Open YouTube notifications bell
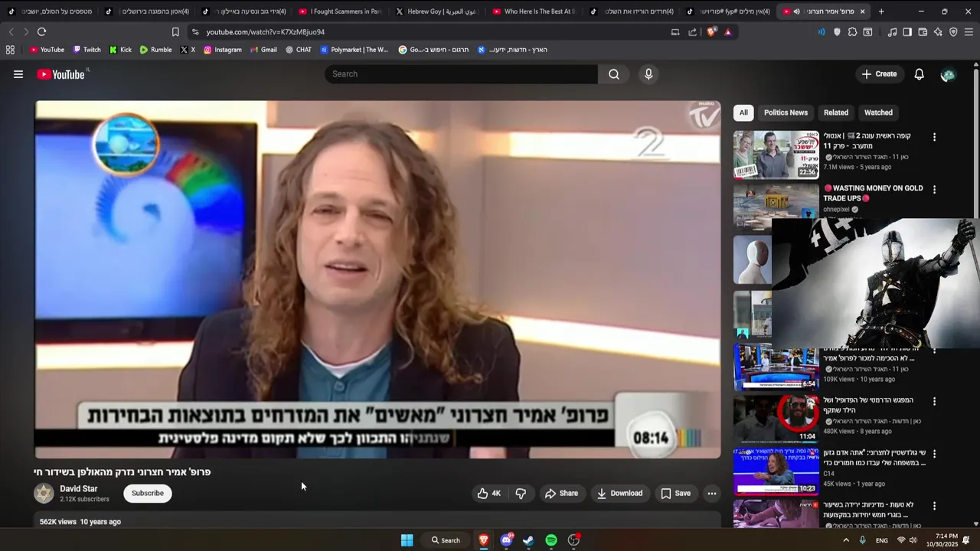This screenshot has width=980, height=551. coord(919,74)
